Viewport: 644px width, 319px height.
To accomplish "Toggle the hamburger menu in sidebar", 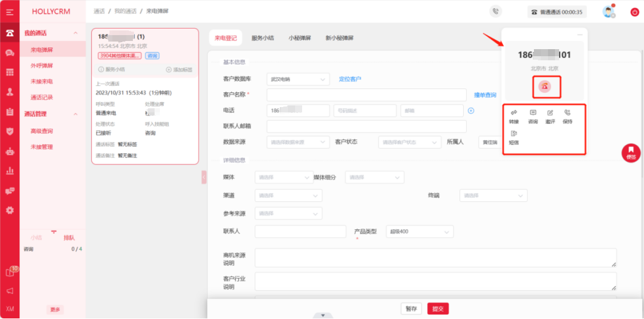I will [x=10, y=12].
